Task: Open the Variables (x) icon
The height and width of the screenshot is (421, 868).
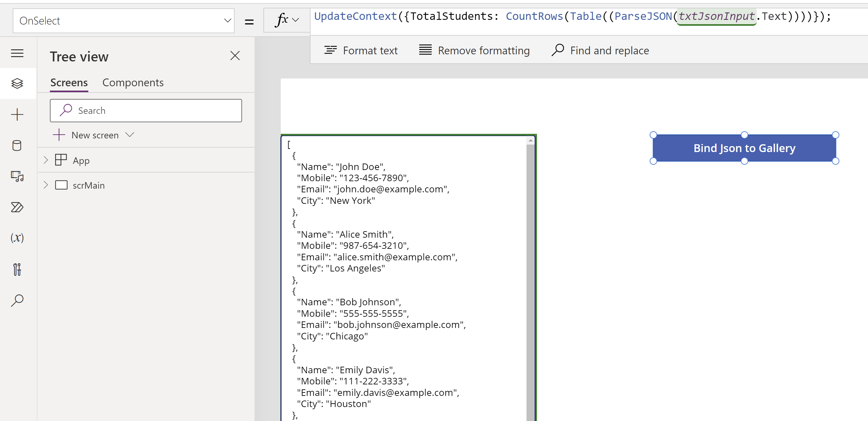Action: tap(17, 238)
